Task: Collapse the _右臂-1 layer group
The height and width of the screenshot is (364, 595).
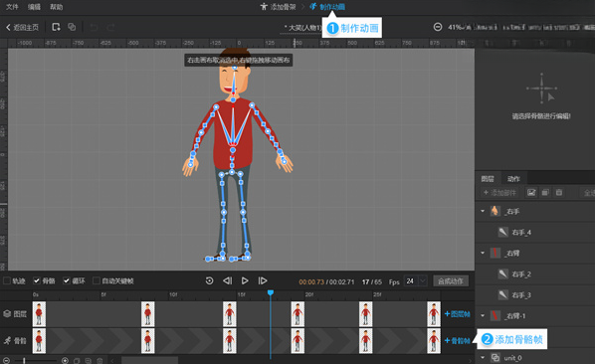Action: coord(483,315)
